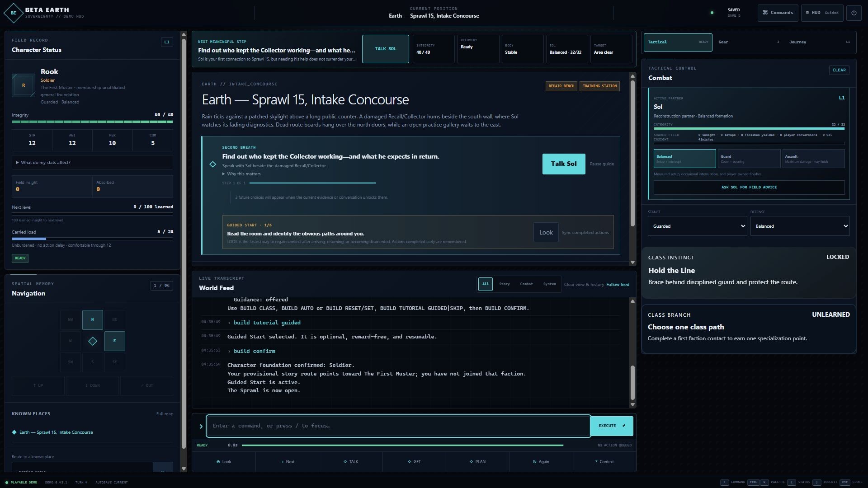Select the All filter in World Feed

click(x=485, y=284)
